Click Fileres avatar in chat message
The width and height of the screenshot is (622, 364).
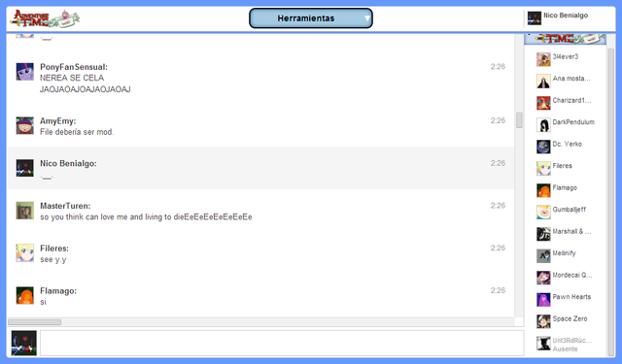(x=24, y=252)
